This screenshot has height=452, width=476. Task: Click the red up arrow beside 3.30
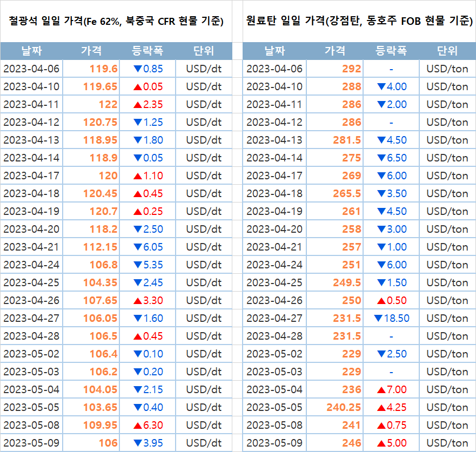pos(138,300)
